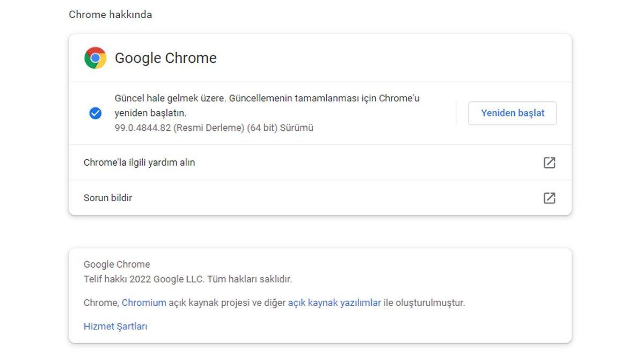This screenshot has height=362, width=644.
Task: Click the update status message text
Action: click(x=268, y=105)
